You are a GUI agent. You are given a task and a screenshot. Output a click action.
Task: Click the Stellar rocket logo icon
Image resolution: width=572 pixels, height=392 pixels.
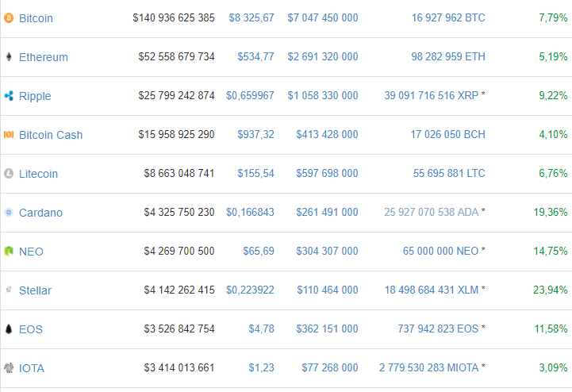point(9,290)
